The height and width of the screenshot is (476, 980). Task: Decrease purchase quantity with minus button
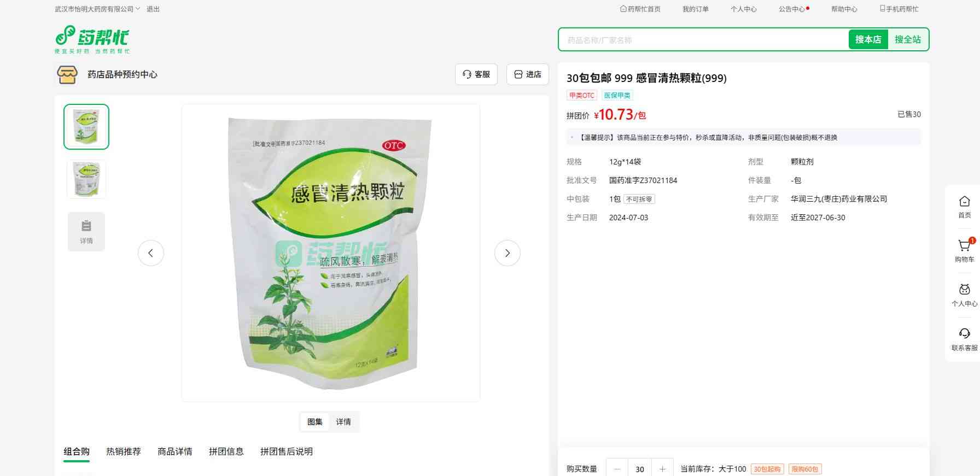tap(617, 469)
